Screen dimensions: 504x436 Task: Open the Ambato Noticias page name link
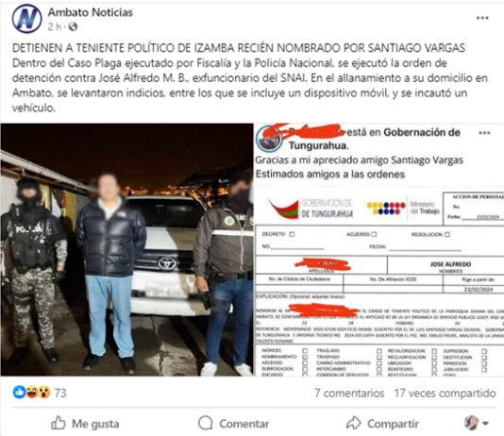point(91,12)
